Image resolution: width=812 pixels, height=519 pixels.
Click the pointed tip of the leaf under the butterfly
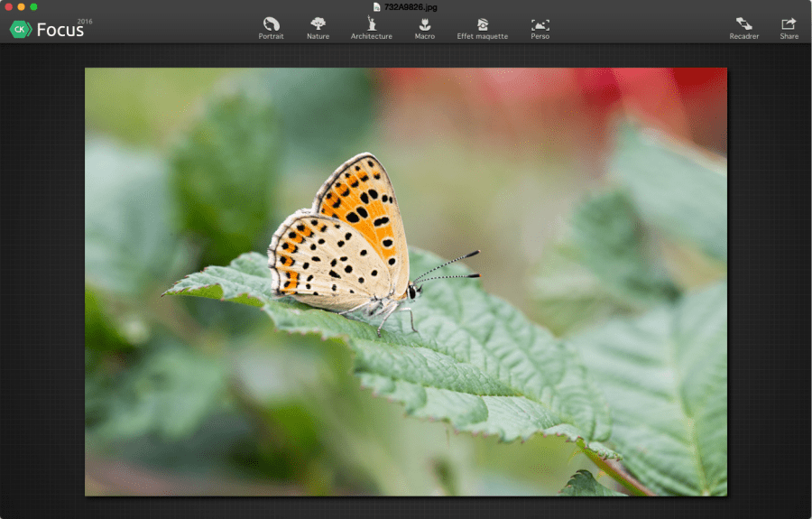coord(169,292)
